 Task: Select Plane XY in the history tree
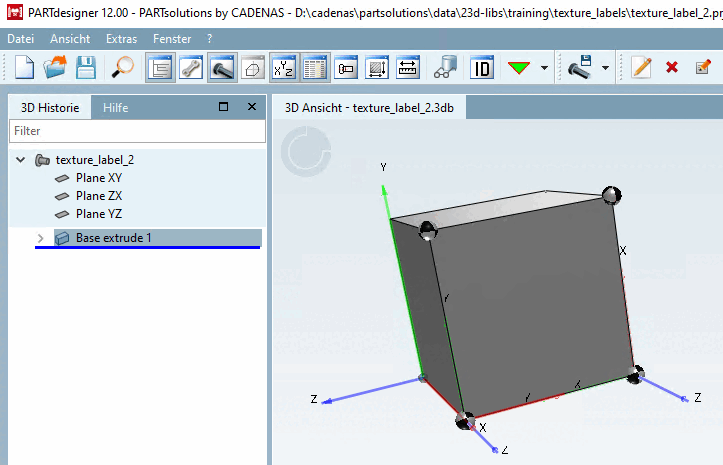point(99,178)
